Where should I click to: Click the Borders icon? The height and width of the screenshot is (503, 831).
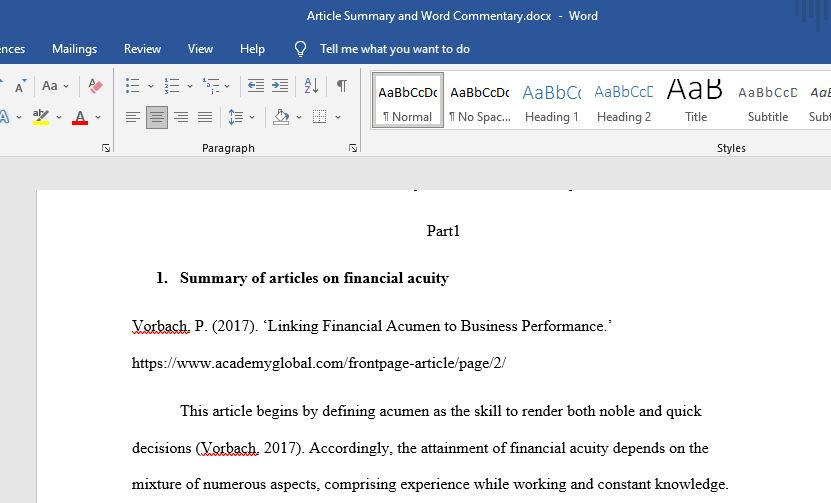[320, 117]
